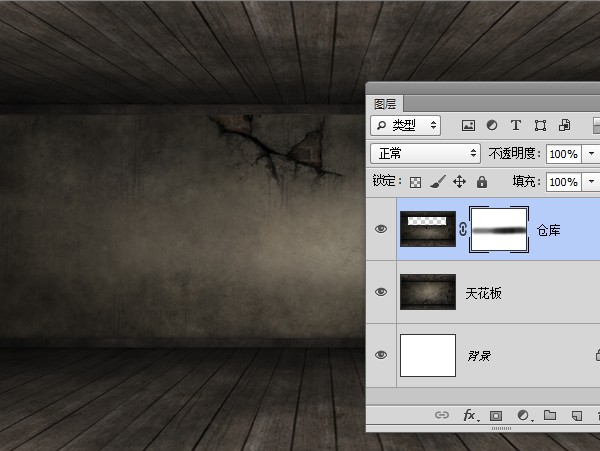Filter for shape layers icon

click(540, 125)
